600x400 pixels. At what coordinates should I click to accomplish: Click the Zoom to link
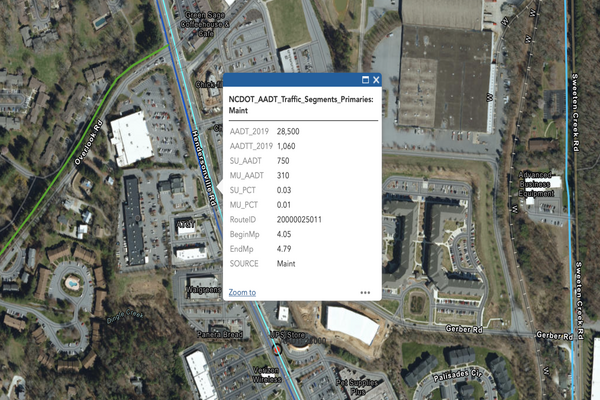[241, 293]
